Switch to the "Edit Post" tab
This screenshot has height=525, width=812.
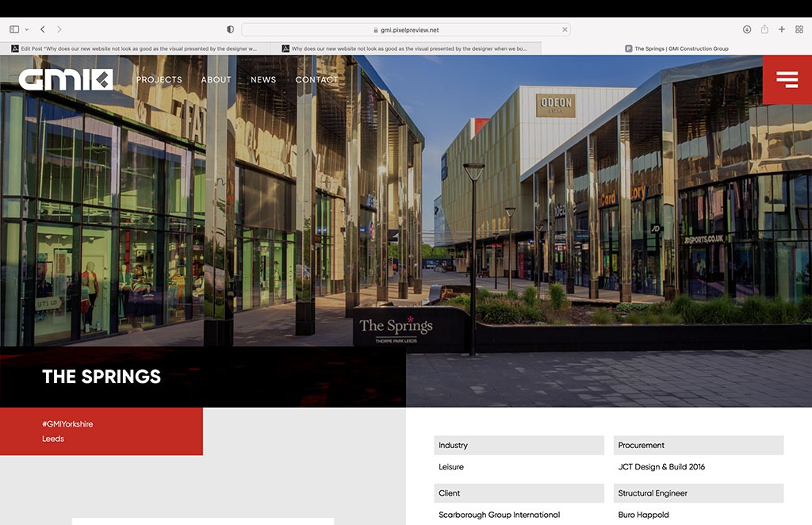tap(135, 48)
